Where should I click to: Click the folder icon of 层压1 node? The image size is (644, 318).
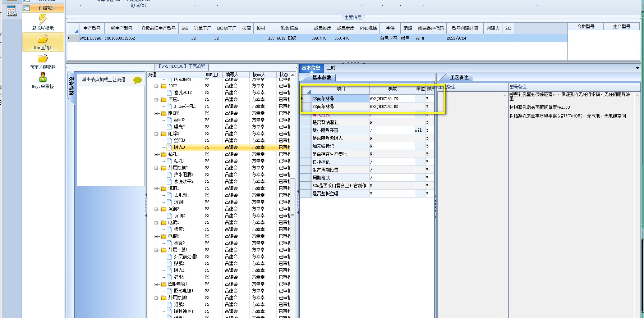pyautogui.click(x=164, y=100)
